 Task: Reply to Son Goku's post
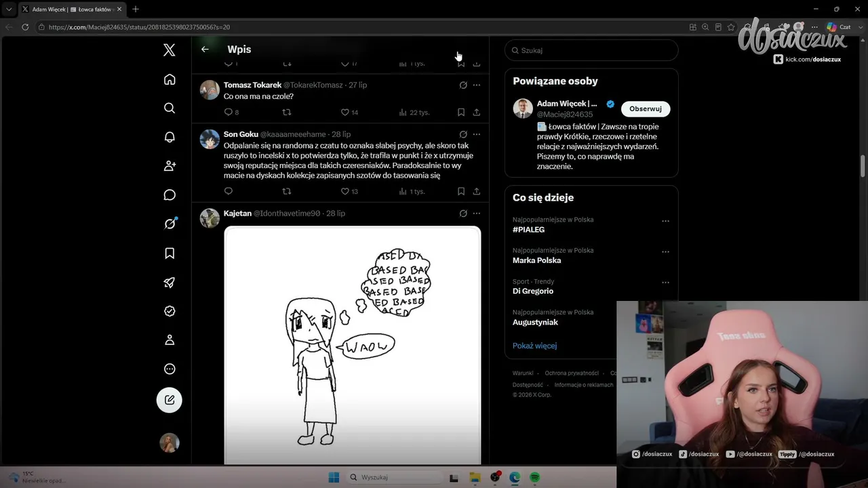tap(229, 191)
